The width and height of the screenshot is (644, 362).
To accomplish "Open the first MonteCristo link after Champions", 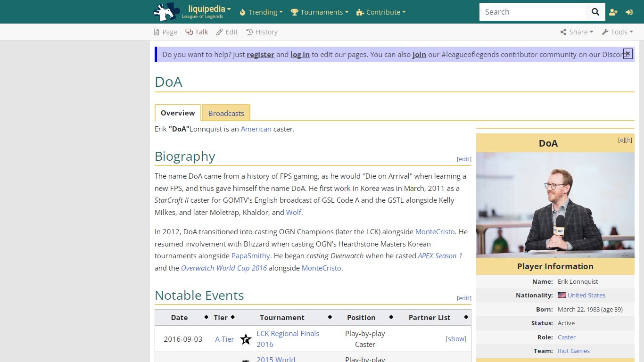I will click(x=435, y=232).
